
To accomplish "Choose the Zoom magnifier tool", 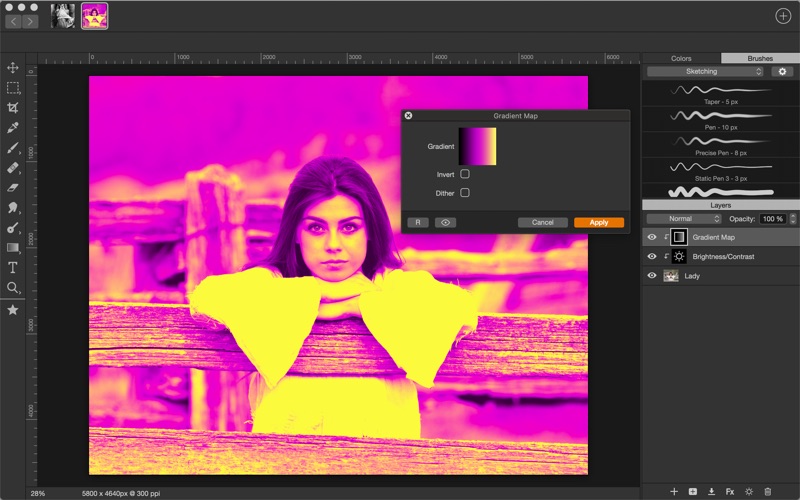I will (x=13, y=288).
